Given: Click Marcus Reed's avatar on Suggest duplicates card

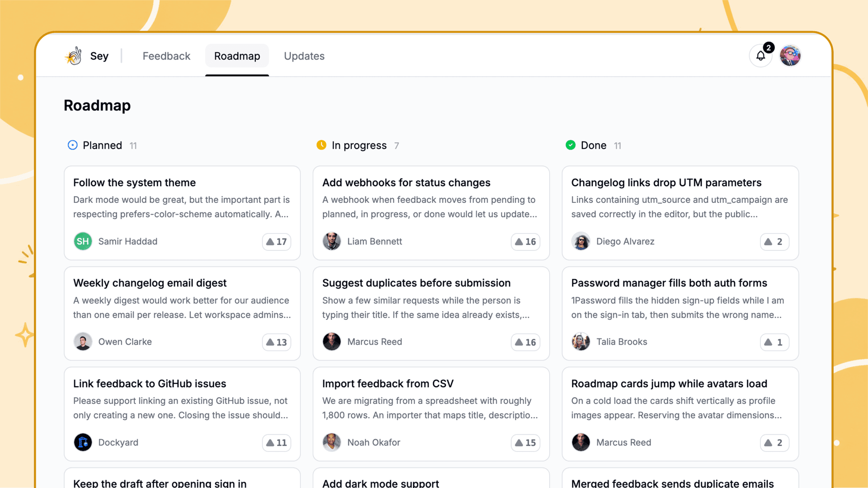Looking at the screenshot, I should (x=332, y=342).
